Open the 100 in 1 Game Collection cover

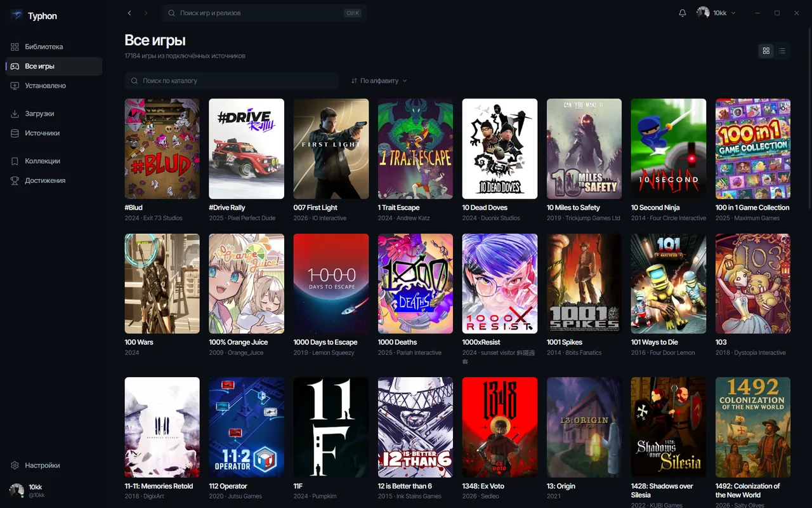(753, 149)
